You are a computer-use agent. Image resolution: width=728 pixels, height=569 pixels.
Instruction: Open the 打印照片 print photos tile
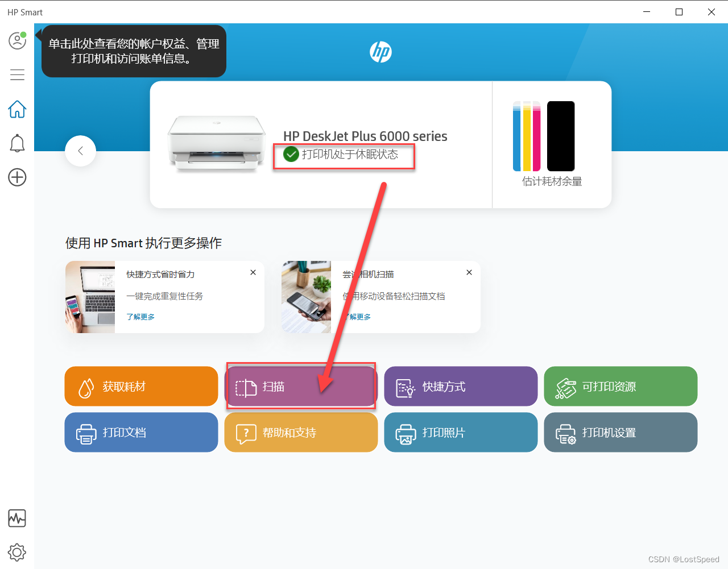(x=461, y=433)
